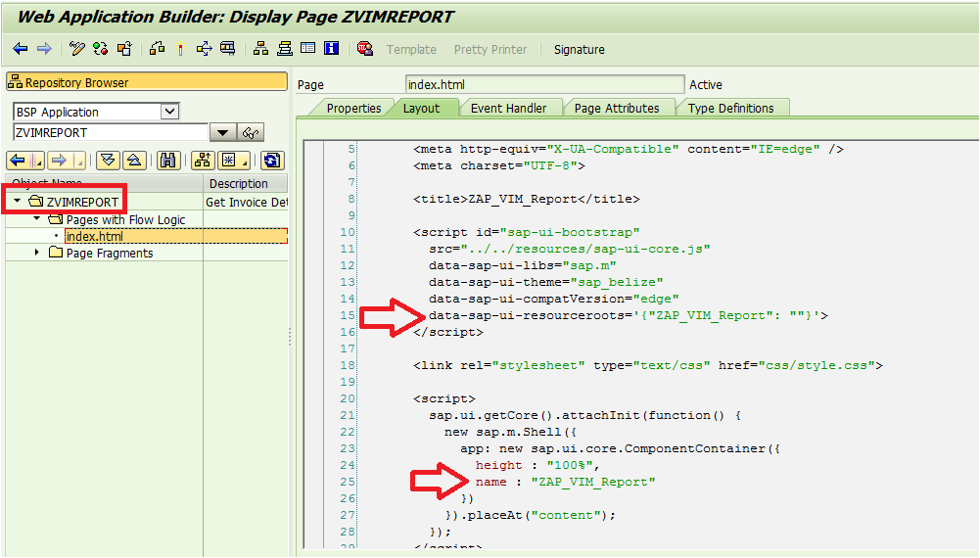Click the placeAt("content") code line
The height and width of the screenshot is (558, 980).
[x=530, y=516]
